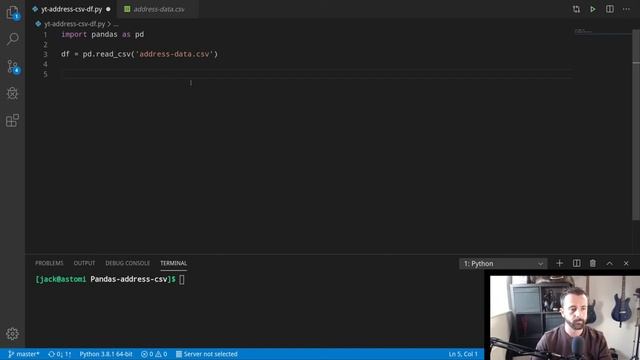This screenshot has width=640, height=360.
Task: Click the unsaved dot on yt-address-csv-df.py tab
Action: (108, 9)
